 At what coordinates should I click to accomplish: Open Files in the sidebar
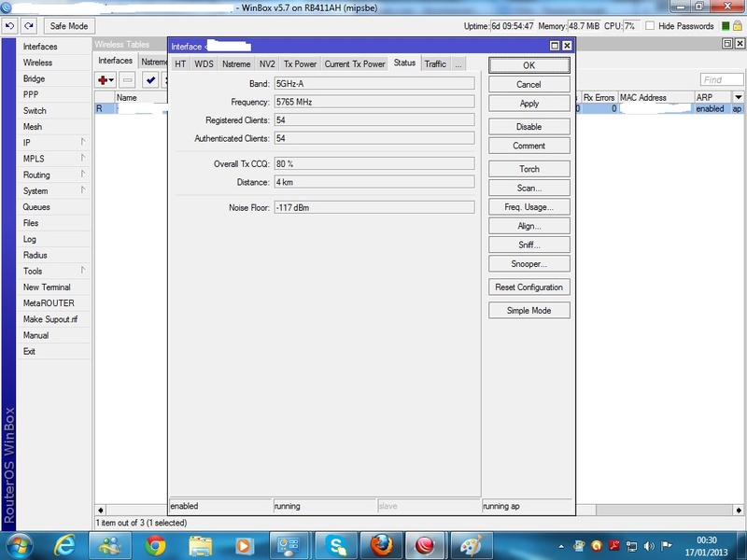[31, 223]
